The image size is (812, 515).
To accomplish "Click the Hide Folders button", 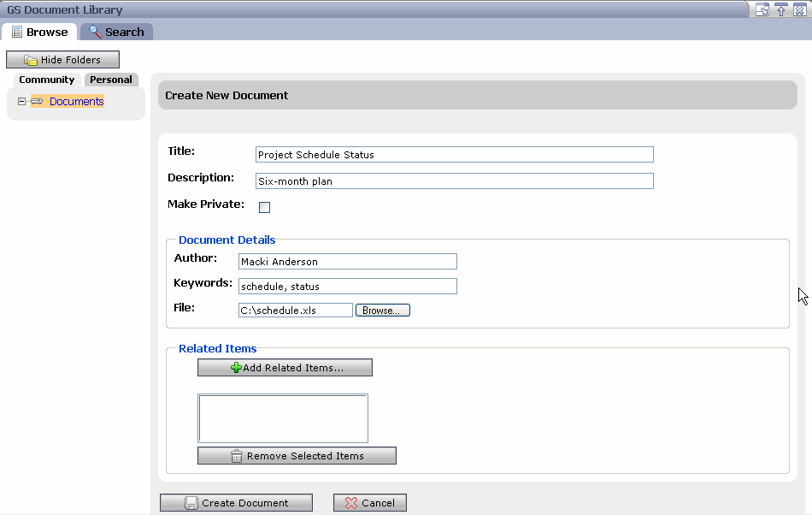I will coord(62,60).
